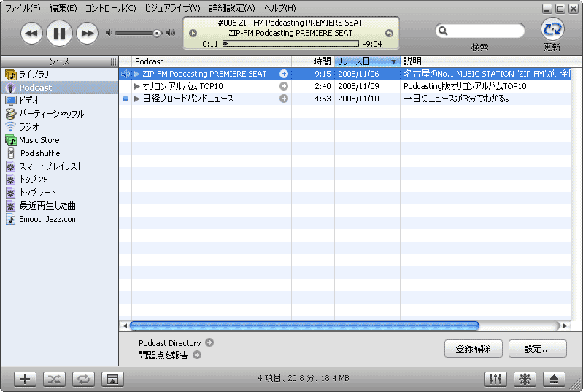Sort by the 時間 column header
583x392 pixels.
pos(313,61)
